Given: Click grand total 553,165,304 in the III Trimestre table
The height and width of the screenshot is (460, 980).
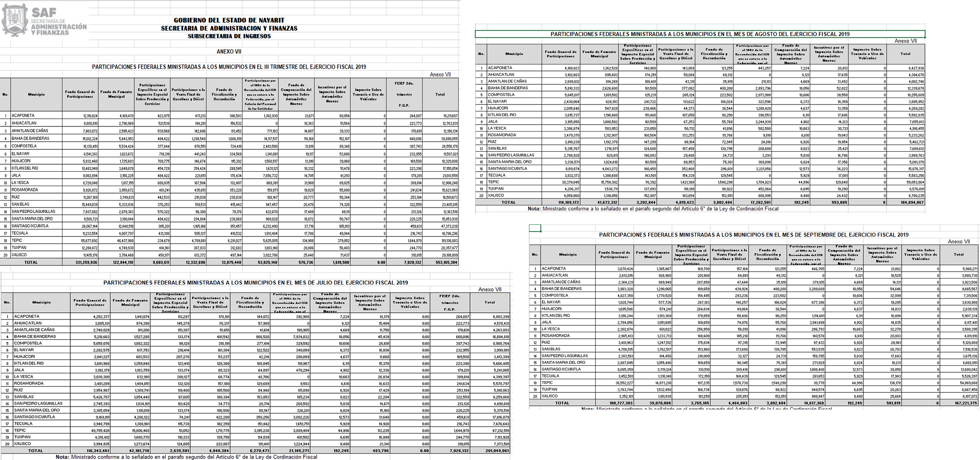Looking at the screenshot, I should tap(440, 263).
